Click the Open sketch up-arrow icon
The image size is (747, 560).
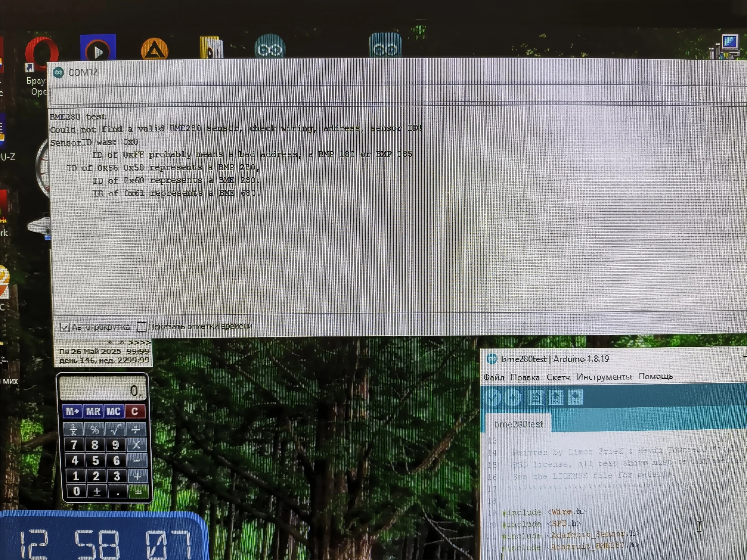pos(555,397)
